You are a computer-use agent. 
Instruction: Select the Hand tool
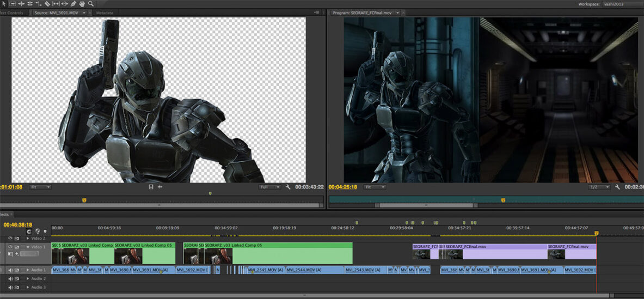82,4
